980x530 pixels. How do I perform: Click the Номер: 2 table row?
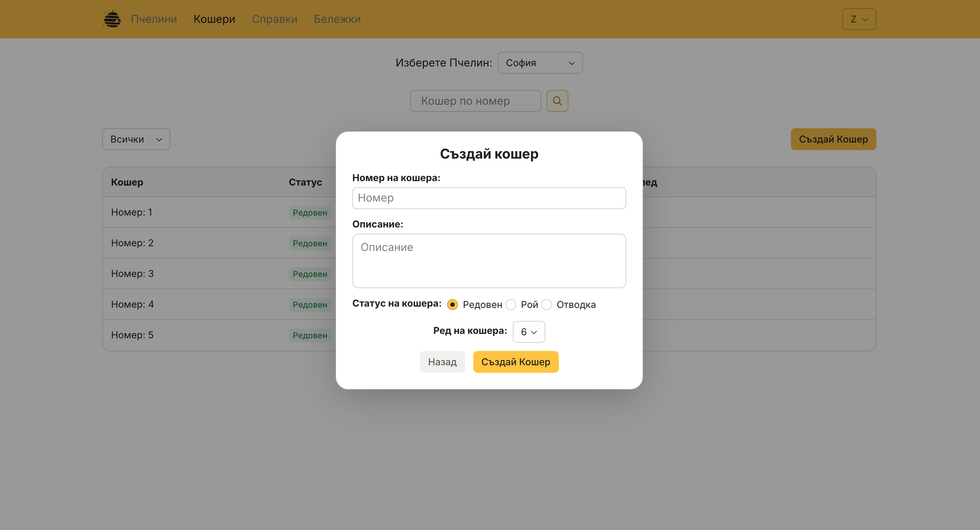489,243
